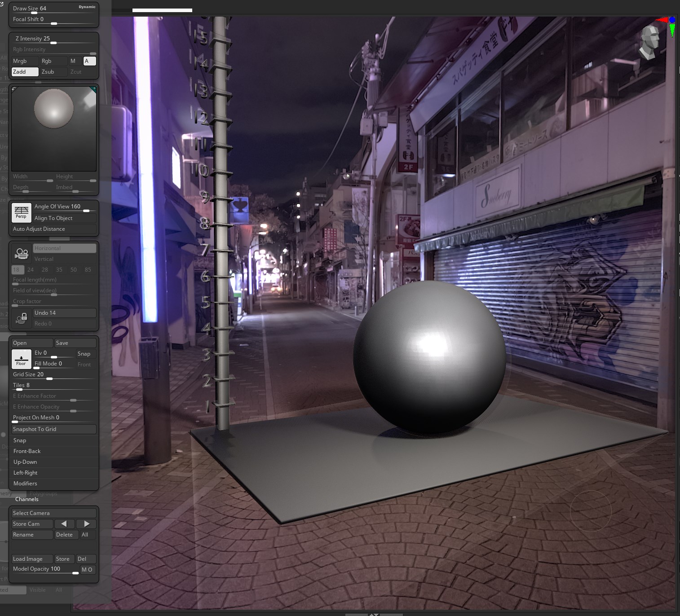The height and width of the screenshot is (616, 680).
Task: Click the universal camera icon
Action: click(x=22, y=254)
